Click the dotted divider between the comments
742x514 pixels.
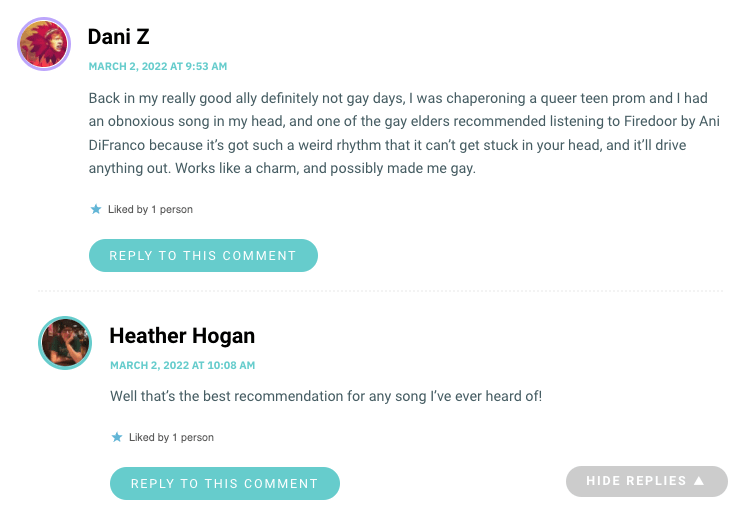click(x=380, y=291)
